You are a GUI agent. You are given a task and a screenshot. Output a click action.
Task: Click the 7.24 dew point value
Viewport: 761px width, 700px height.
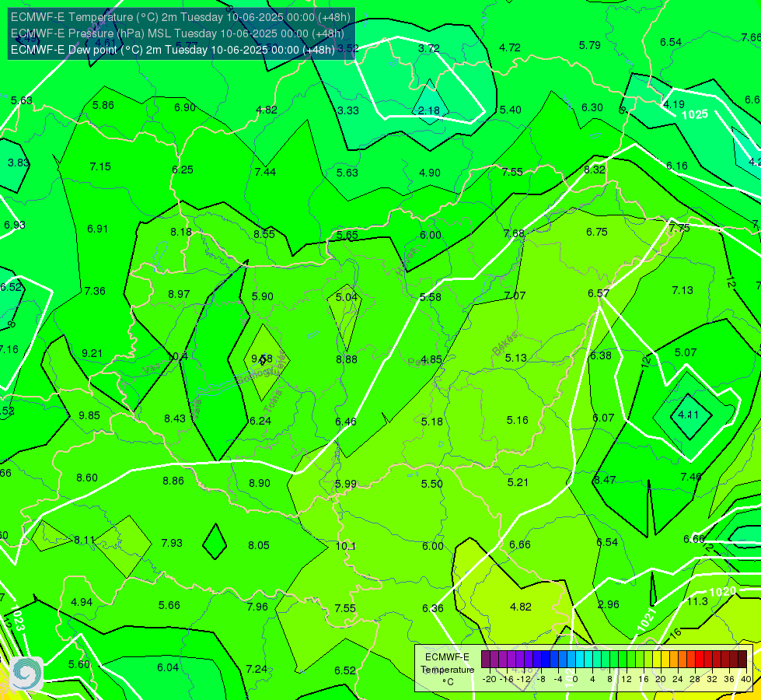[x=257, y=669]
